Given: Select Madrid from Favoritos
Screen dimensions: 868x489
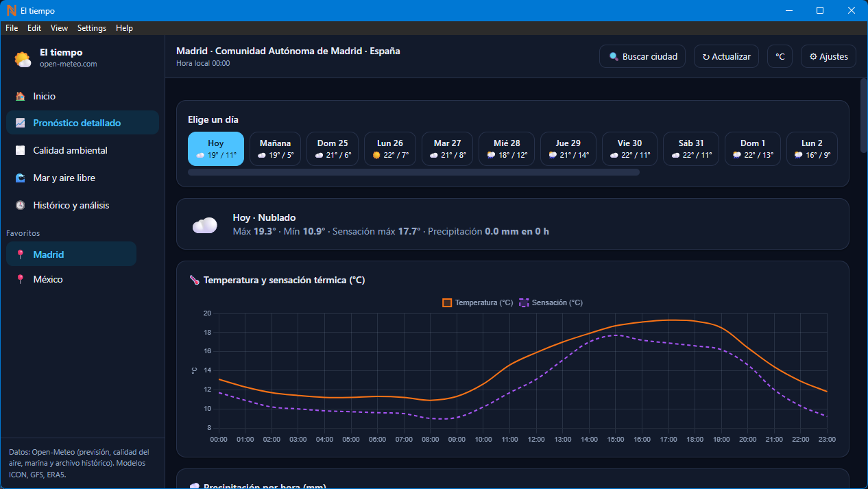Looking at the screenshot, I should pos(71,254).
